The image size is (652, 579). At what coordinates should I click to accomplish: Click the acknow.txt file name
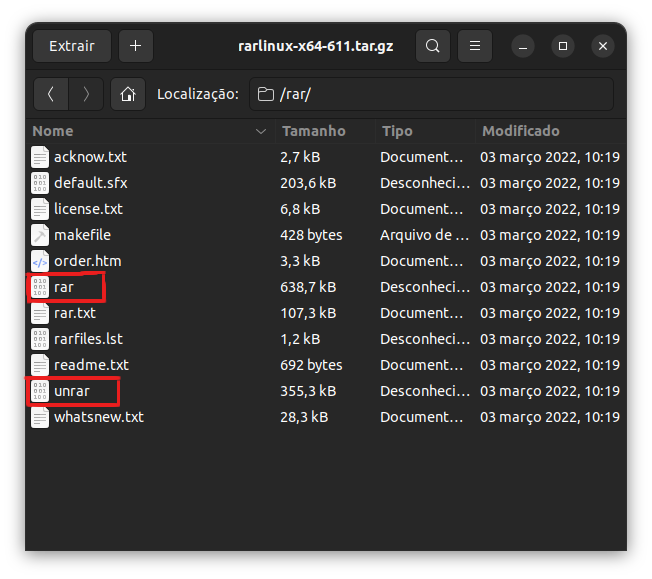[x=90, y=157]
